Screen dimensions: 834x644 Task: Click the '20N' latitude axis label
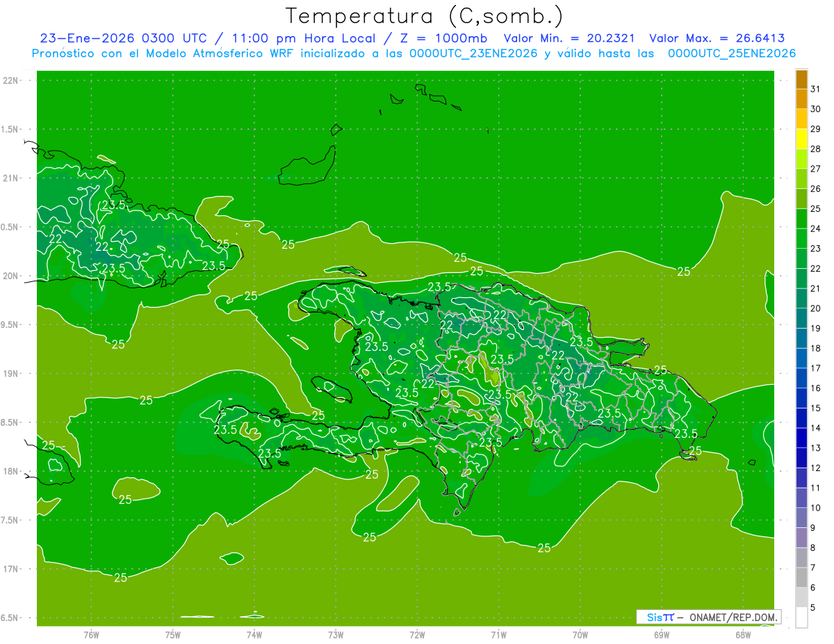click(11, 276)
